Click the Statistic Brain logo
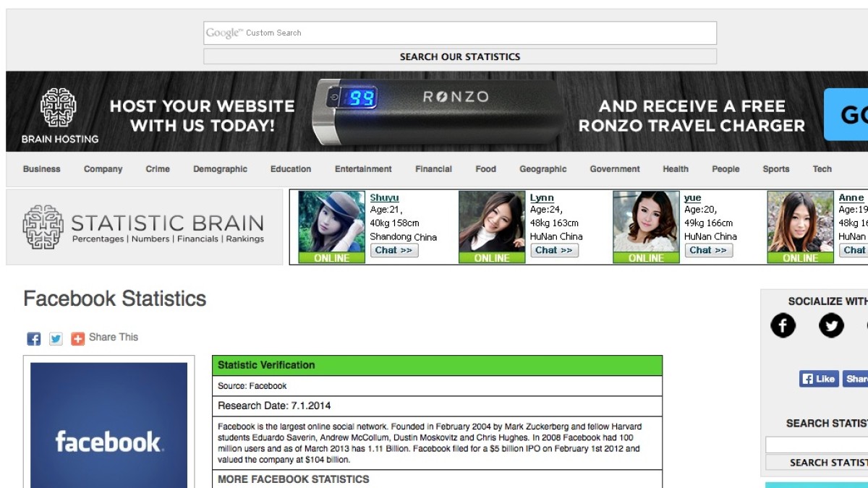The width and height of the screenshot is (868, 488). pos(144,227)
